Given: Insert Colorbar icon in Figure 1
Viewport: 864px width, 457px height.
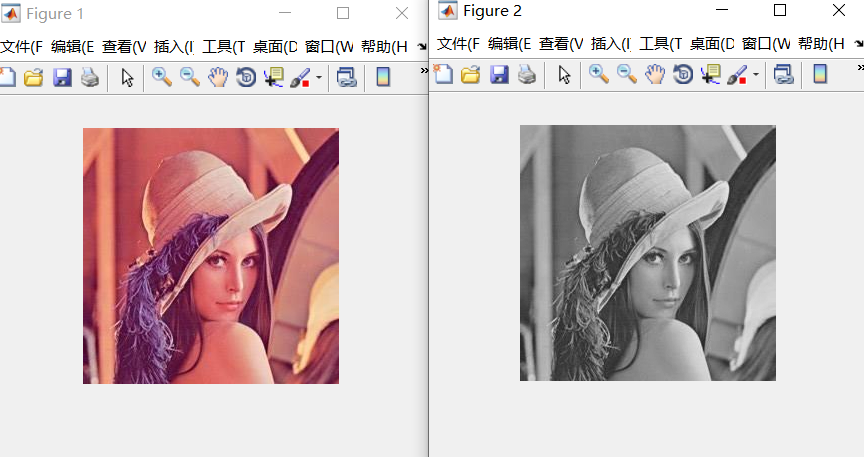Looking at the screenshot, I should [383, 77].
